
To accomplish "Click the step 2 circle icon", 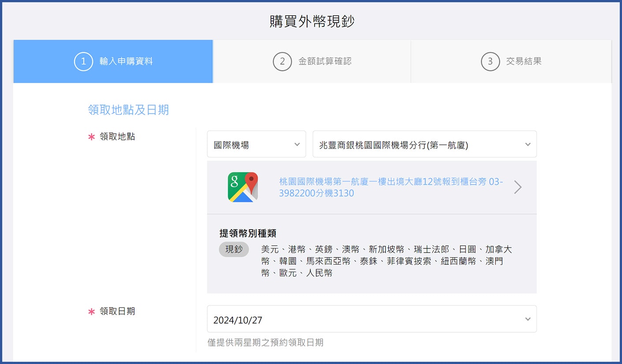I will click(282, 61).
